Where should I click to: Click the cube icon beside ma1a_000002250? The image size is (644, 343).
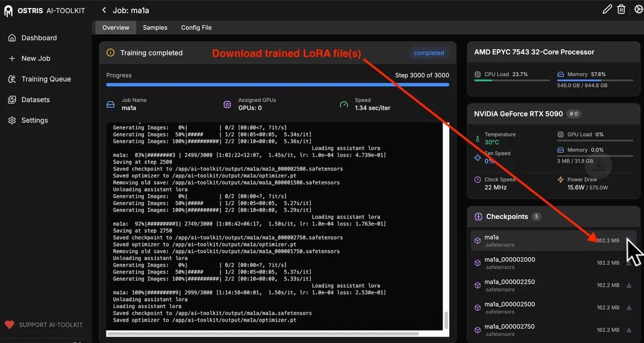point(477,286)
